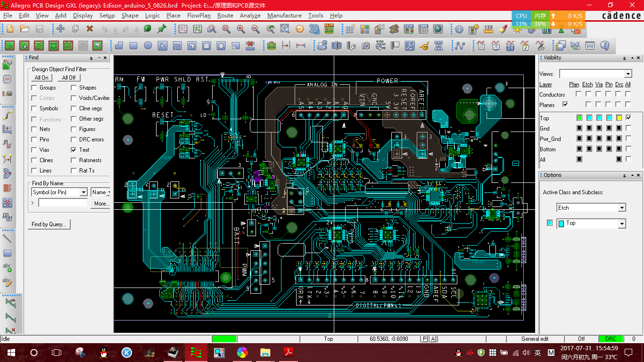Click the Find By Name text field
The height and width of the screenshot is (362, 644).
pos(63,203)
